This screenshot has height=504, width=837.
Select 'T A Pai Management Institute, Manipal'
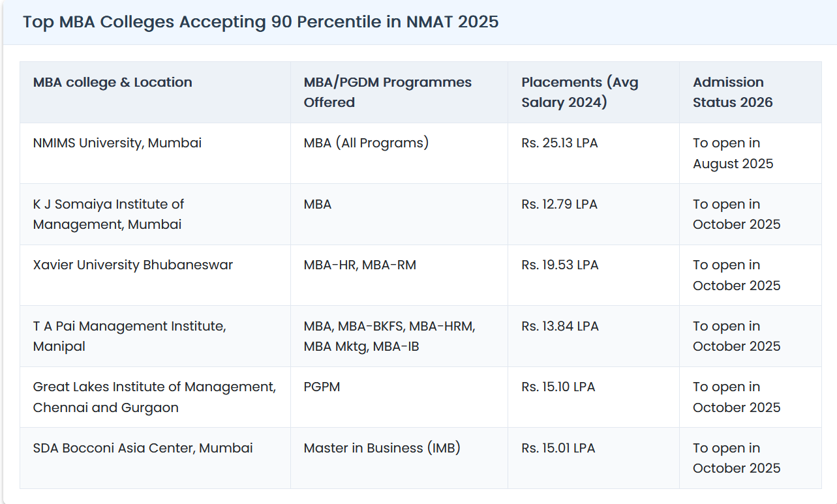click(129, 336)
